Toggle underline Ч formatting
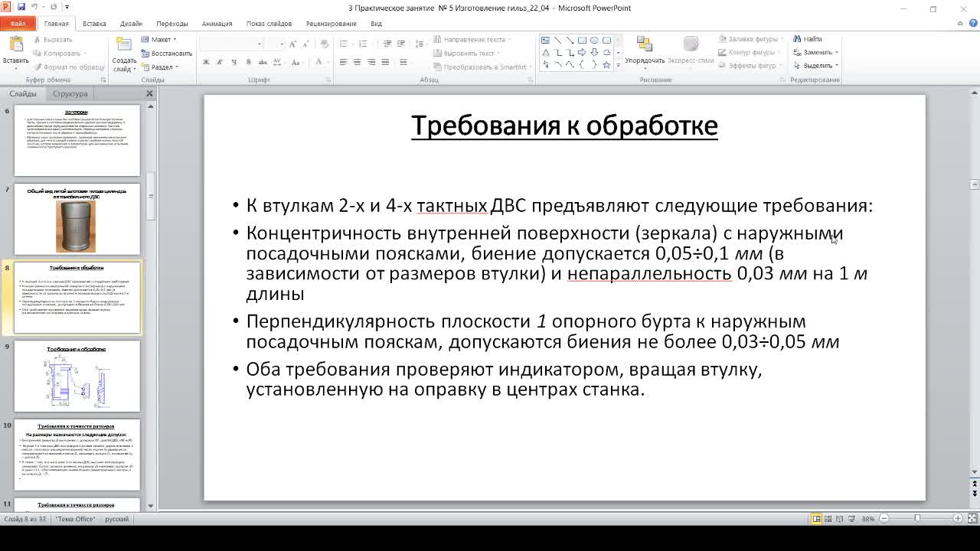 (234, 62)
